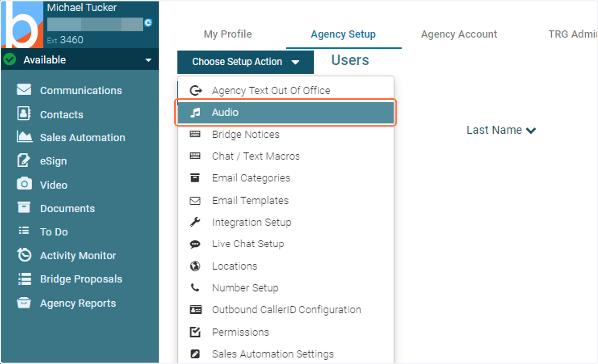The image size is (598, 364).
Task: Click the Users page heading
Action: pos(350,60)
